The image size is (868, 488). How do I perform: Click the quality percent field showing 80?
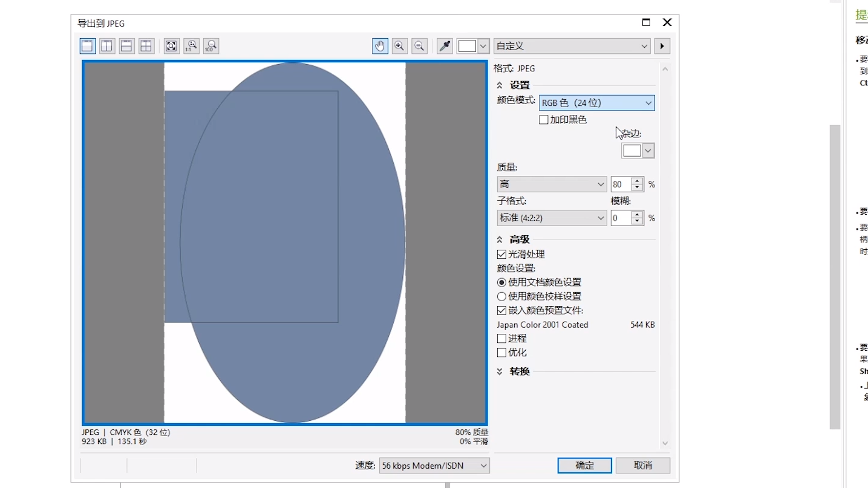[x=621, y=184]
